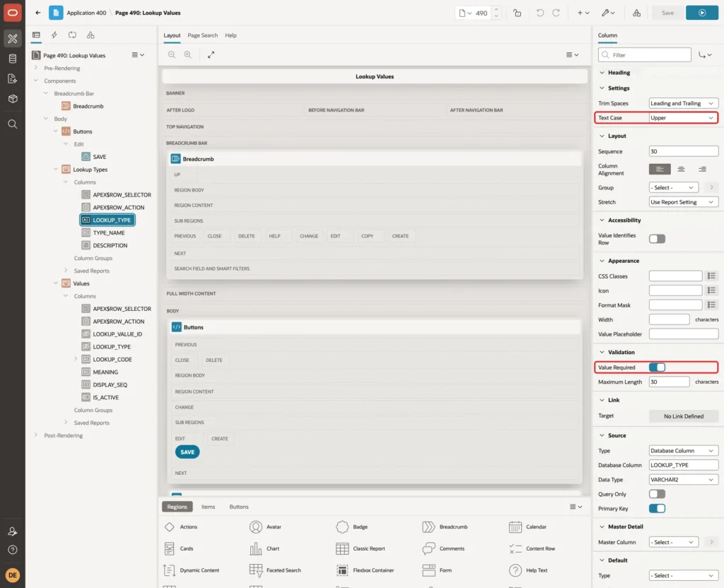Image resolution: width=724 pixels, height=588 pixels.
Task: Click the Maximum Length input field
Action: pos(669,382)
